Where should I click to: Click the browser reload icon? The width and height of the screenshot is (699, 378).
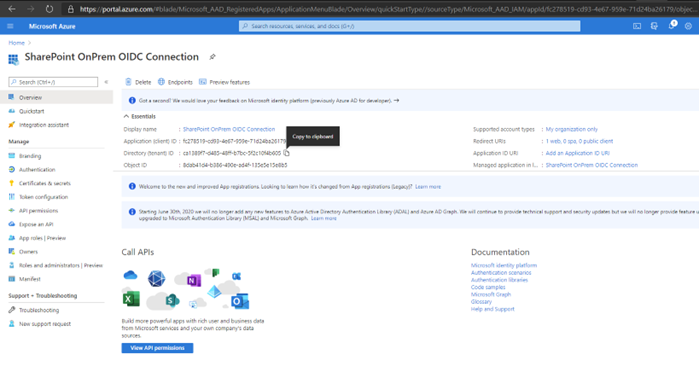[x=49, y=9]
